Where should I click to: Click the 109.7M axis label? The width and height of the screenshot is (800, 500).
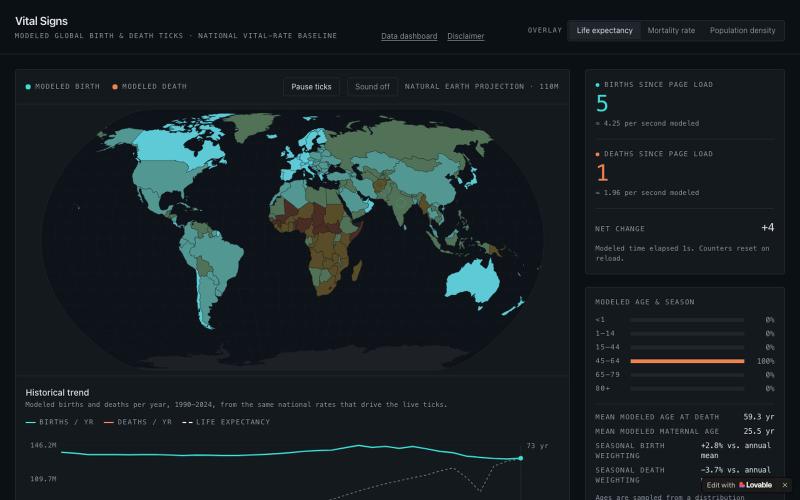(x=43, y=479)
